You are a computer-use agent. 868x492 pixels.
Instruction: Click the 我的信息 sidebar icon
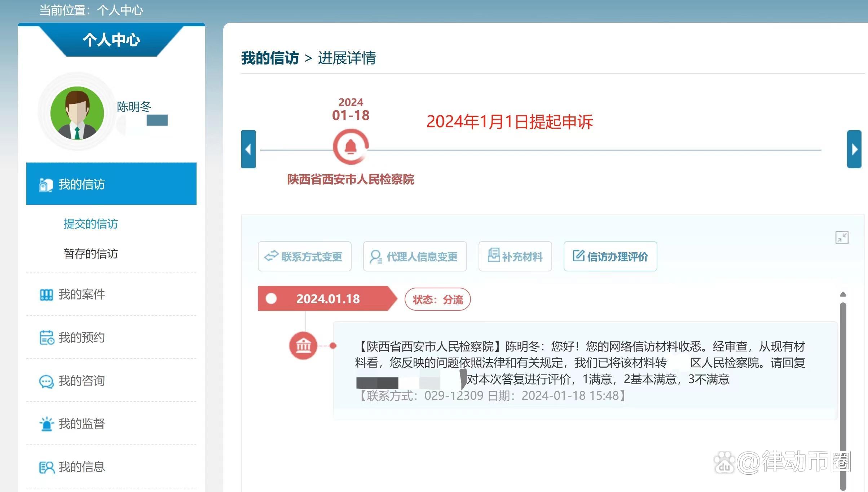click(48, 467)
